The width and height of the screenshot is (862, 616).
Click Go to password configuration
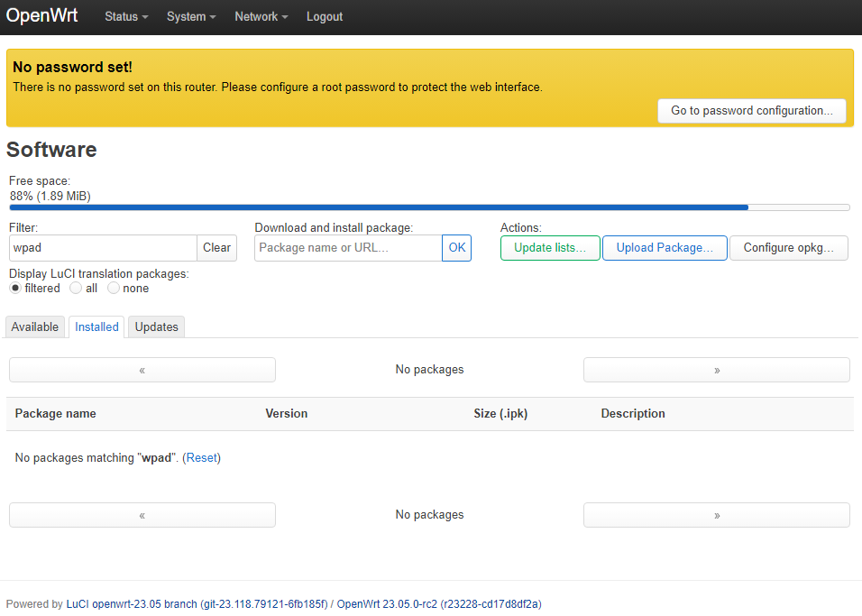pyautogui.click(x=751, y=110)
